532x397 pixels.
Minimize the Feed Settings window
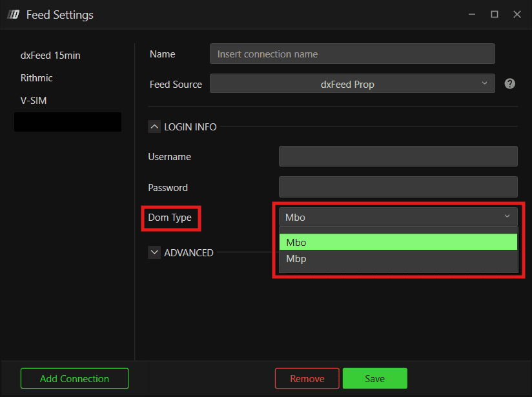tap(472, 14)
